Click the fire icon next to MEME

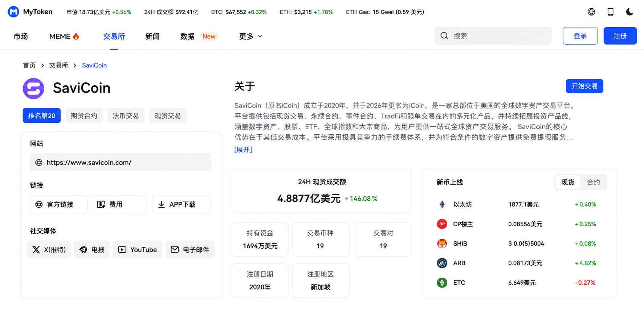pyautogui.click(x=76, y=36)
